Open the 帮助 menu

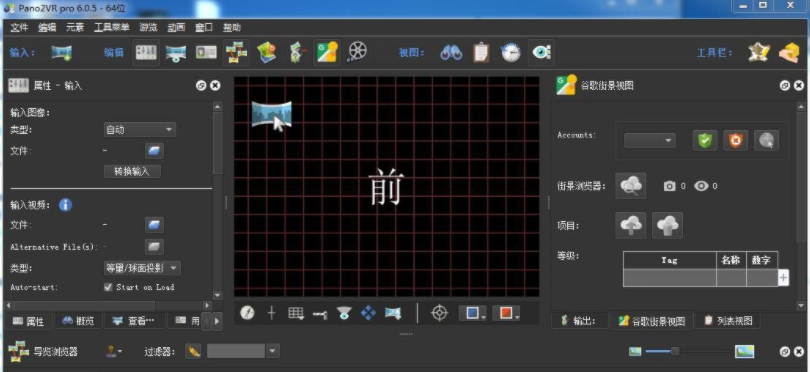[232, 27]
